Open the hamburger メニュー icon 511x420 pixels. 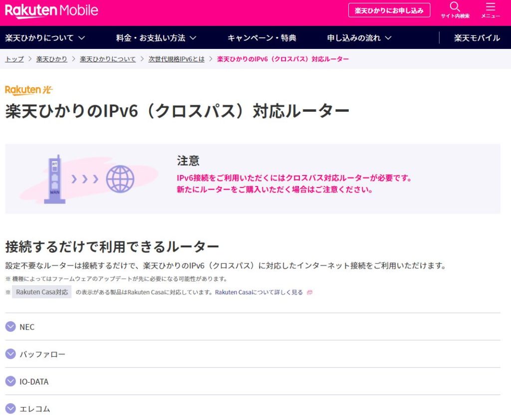[491, 7]
